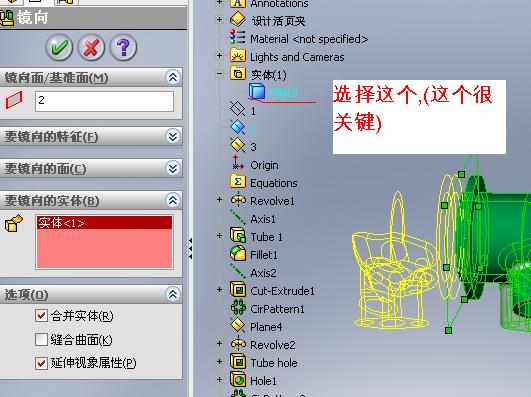The height and width of the screenshot is (397, 531).
Task: Expand the 要镜向的特征(F) section
Action: [x=173, y=137]
